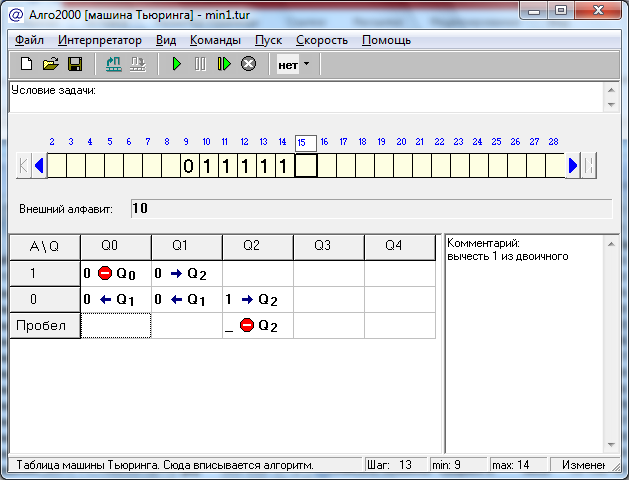Image resolution: width=629 pixels, height=480 pixels.
Task: Select the Q1 column header
Action: pos(187,247)
